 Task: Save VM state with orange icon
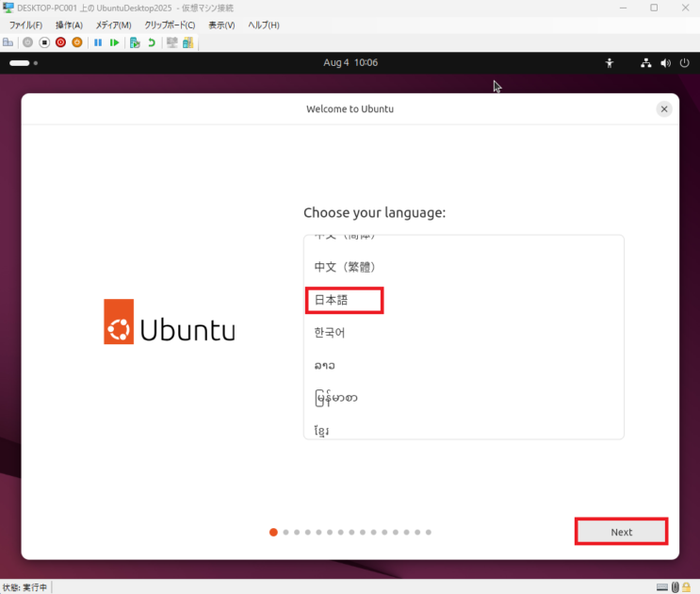77,42
